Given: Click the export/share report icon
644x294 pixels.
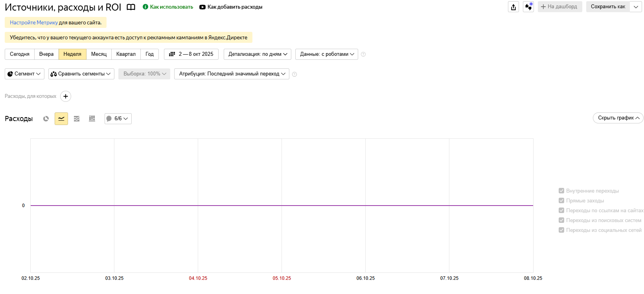Looking at the screenshot, I should point(513,7).
